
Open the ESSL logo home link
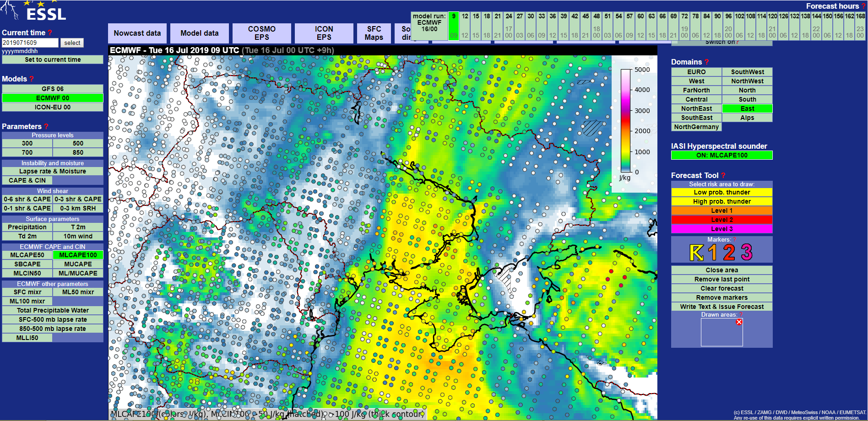[34, 11]
